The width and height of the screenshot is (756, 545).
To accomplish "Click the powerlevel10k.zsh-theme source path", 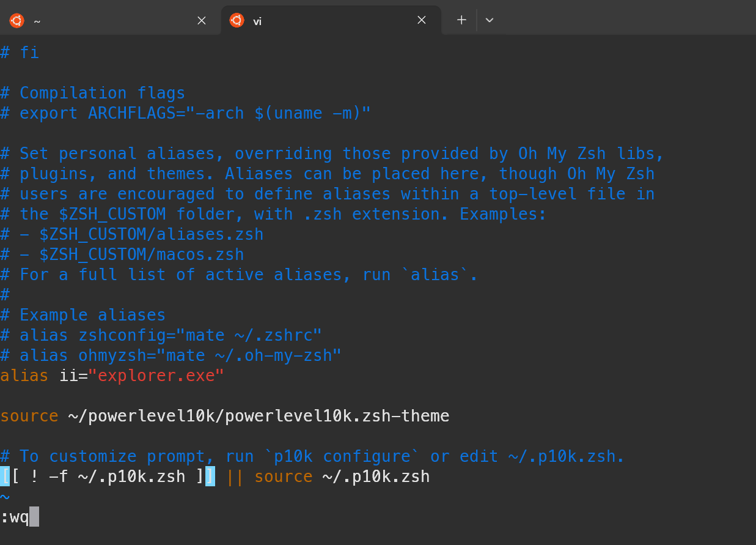I will coord(259,416).
